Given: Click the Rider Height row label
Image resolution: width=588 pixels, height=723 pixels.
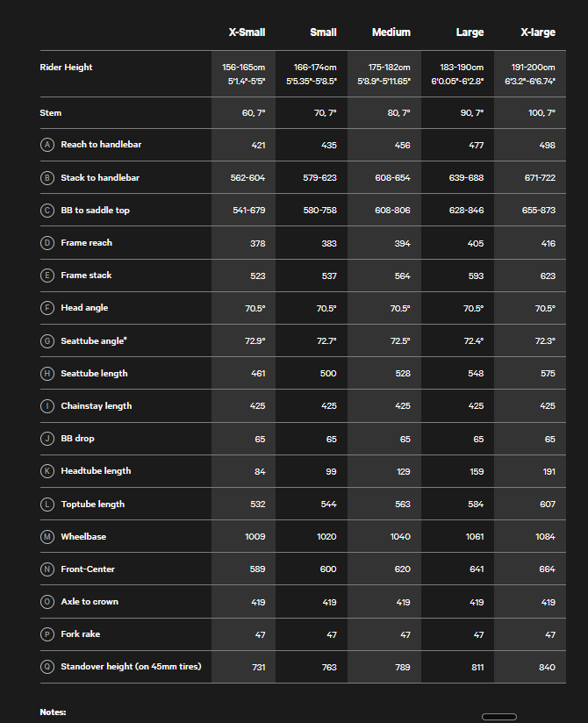Looking at the screenshot, I should coord(66,68).
